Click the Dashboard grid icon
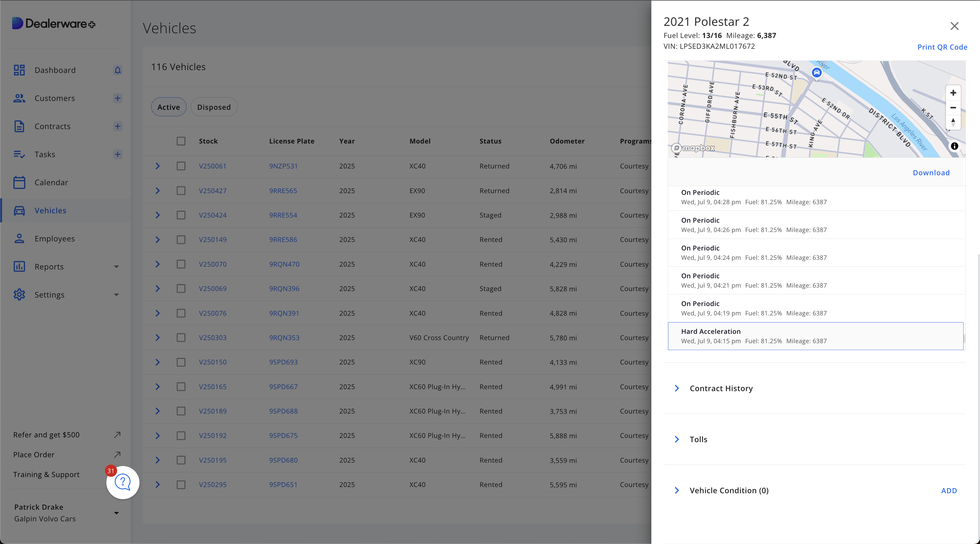The image size is (980, 544). 19,70
